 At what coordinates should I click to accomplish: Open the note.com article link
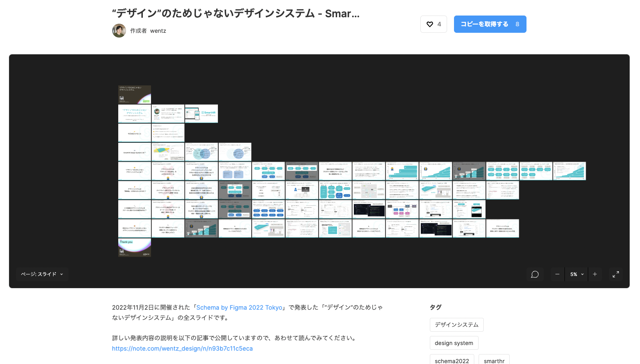pyautogui.click(x=182, y=348)
